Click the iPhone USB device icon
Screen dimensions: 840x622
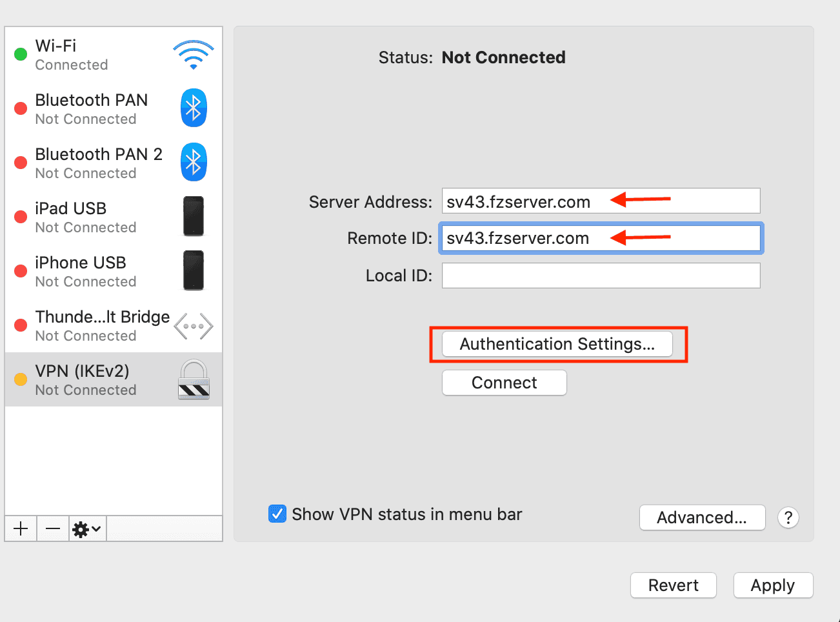[194, 270]
